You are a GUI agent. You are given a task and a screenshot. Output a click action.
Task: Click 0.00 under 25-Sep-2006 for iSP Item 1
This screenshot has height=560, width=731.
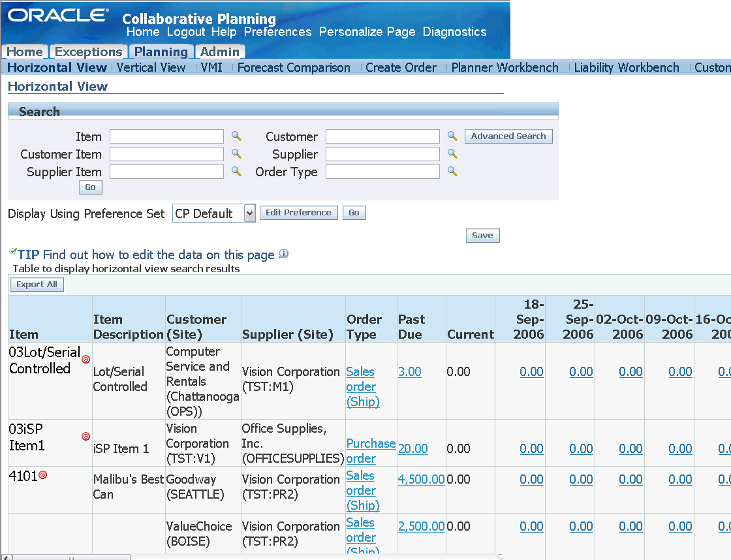coord(582,448)
